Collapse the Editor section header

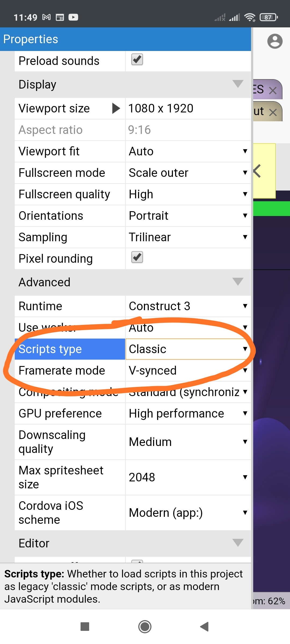point(133,543)
